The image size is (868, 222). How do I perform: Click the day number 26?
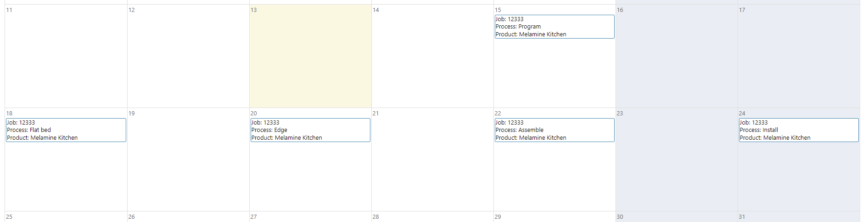131,217
